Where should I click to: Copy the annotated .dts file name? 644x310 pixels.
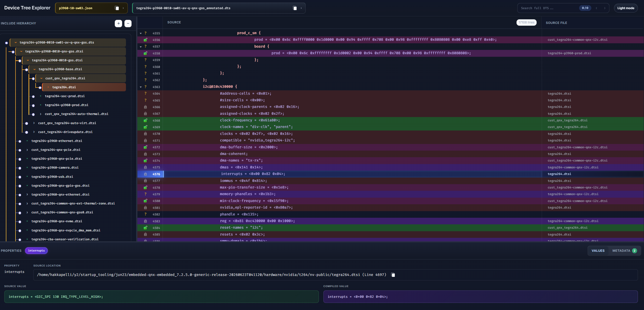(x=295, y=8)
